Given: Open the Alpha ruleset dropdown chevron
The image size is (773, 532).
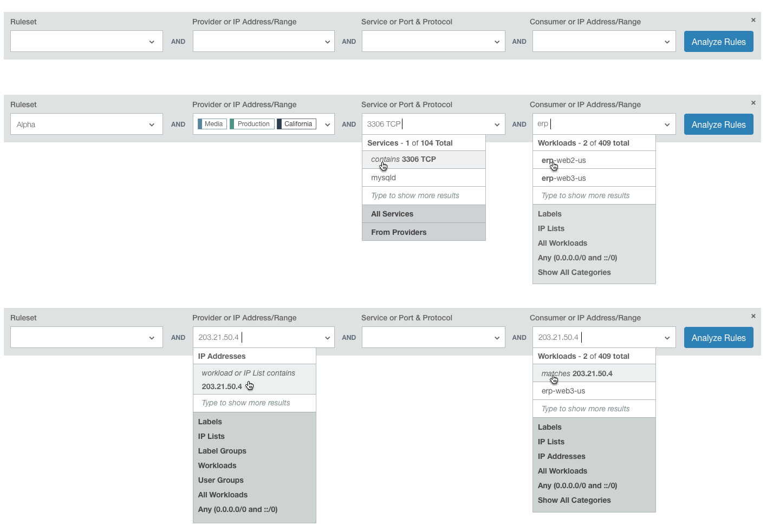Looking at the screenshot, I should (152, 124).
